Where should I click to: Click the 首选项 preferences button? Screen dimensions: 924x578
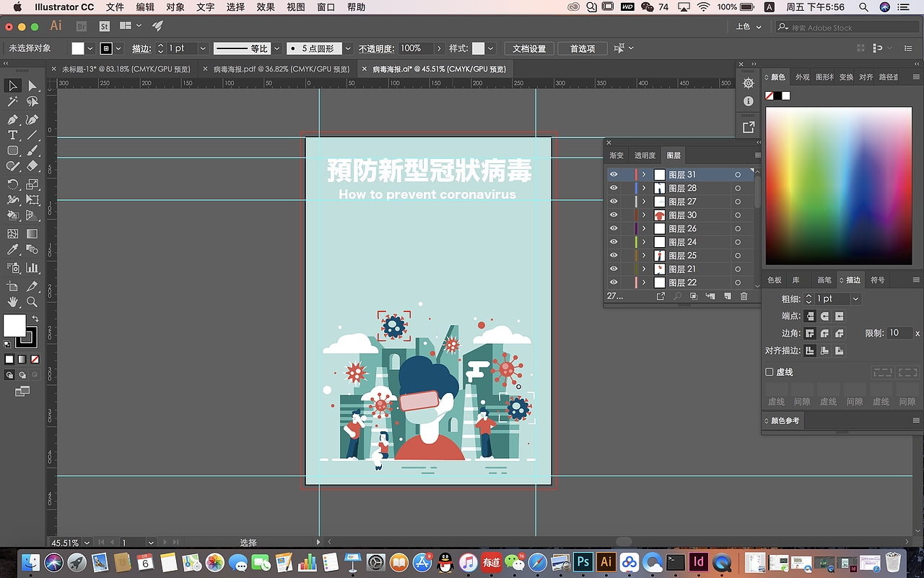tap(583, 48)
